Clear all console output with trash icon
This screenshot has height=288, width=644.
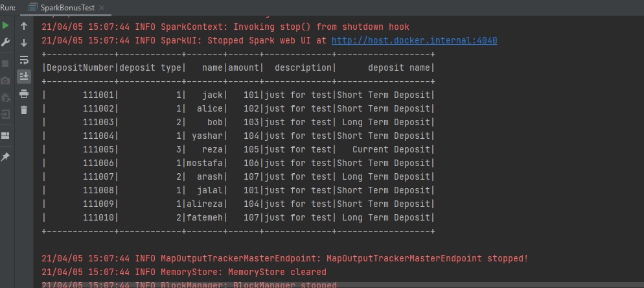pyautogui.click(x=24, y=110)
